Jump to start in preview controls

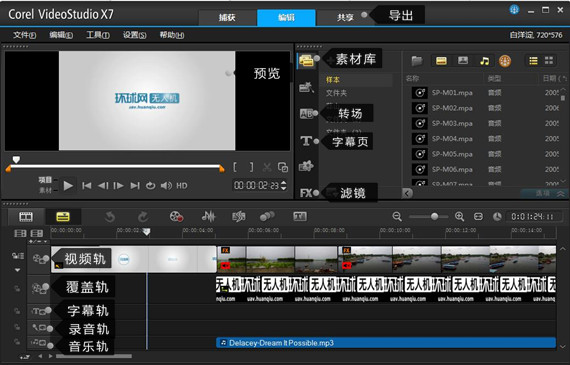click(86, 186)
